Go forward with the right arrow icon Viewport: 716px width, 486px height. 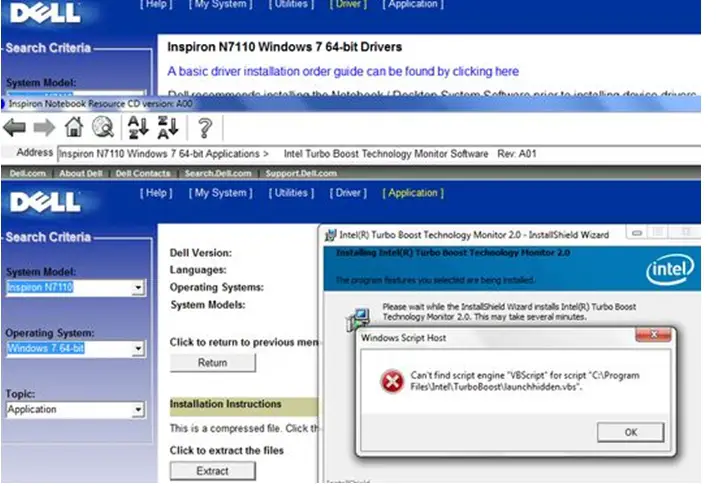[44, 127]
